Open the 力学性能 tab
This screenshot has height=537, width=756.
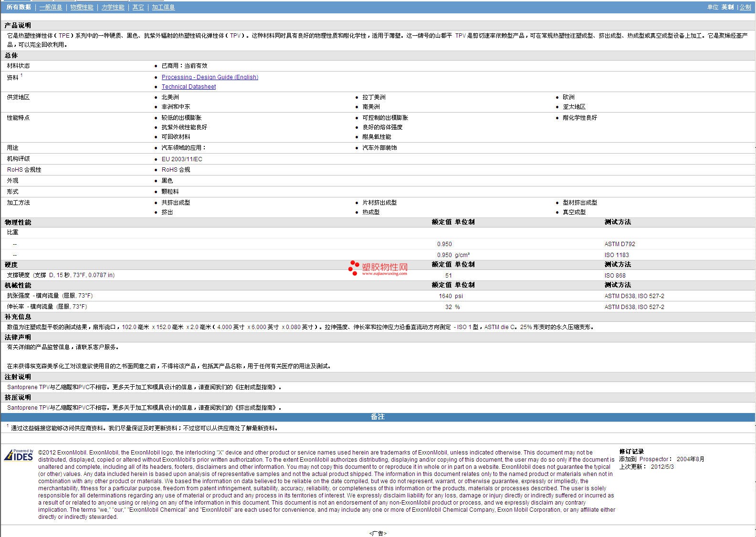point(113,7)
